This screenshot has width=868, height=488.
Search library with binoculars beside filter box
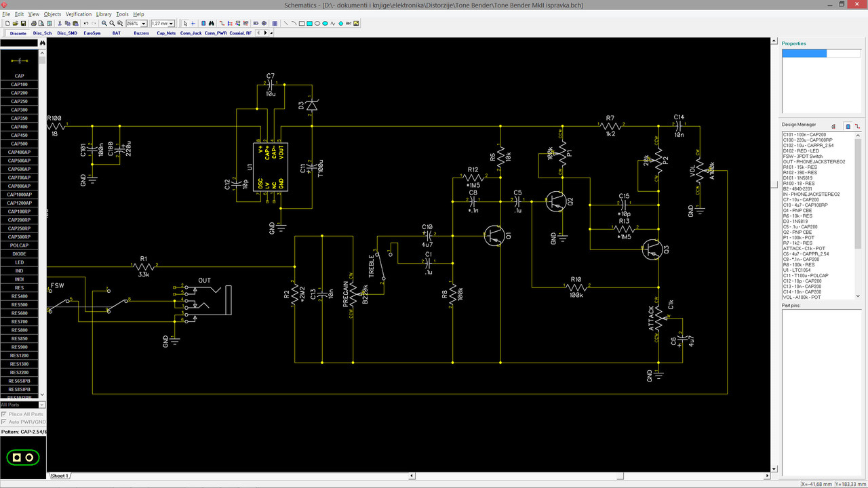[42, 43]
